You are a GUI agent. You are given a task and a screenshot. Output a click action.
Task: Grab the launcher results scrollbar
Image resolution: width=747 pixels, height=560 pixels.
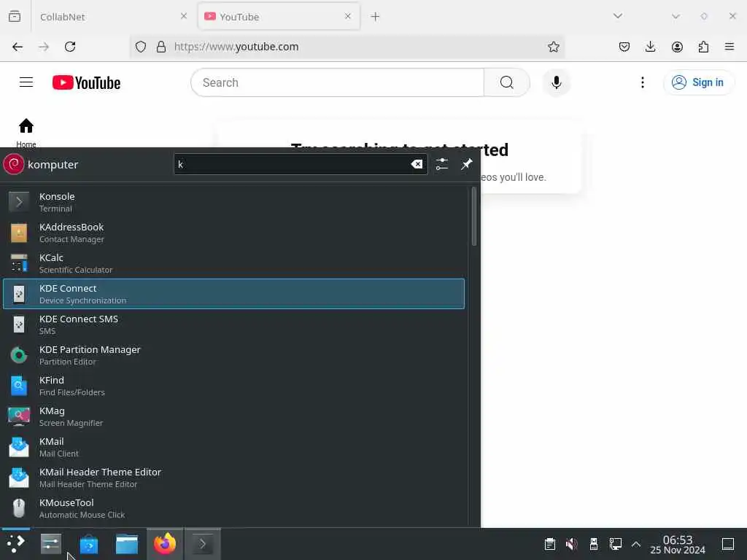(x=473, y=217)
